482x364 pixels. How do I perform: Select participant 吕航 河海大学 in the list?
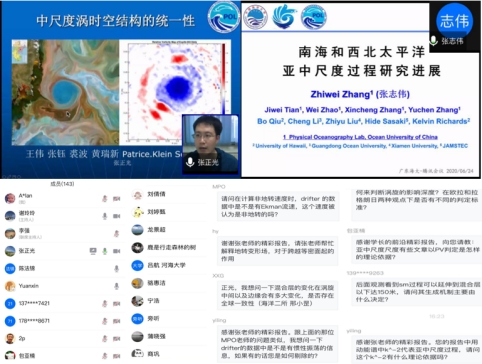pos(168,265)
